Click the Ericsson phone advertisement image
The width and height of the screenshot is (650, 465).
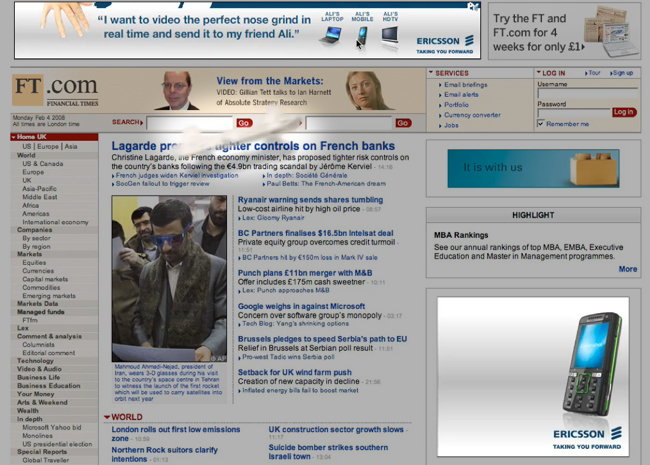coord(533,376)
